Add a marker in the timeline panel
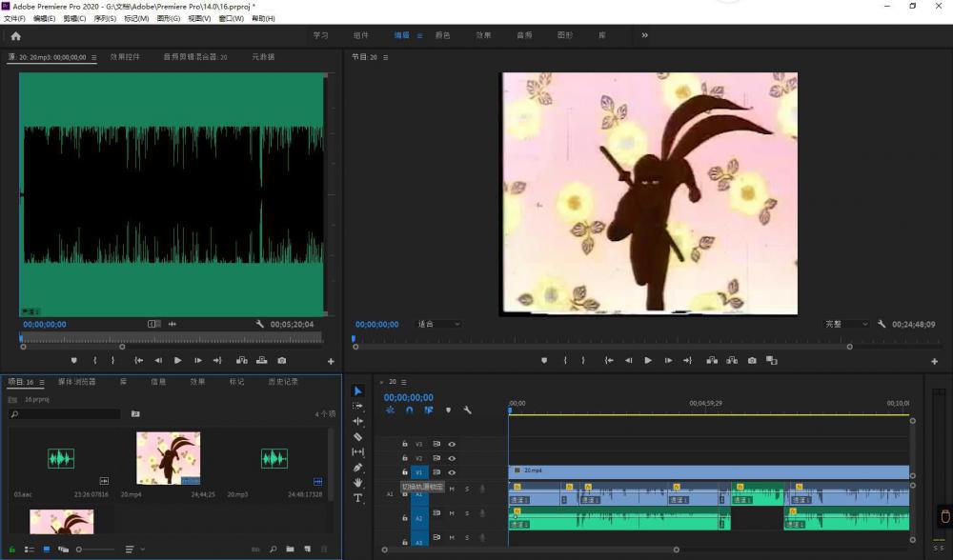 pos(449,410)
